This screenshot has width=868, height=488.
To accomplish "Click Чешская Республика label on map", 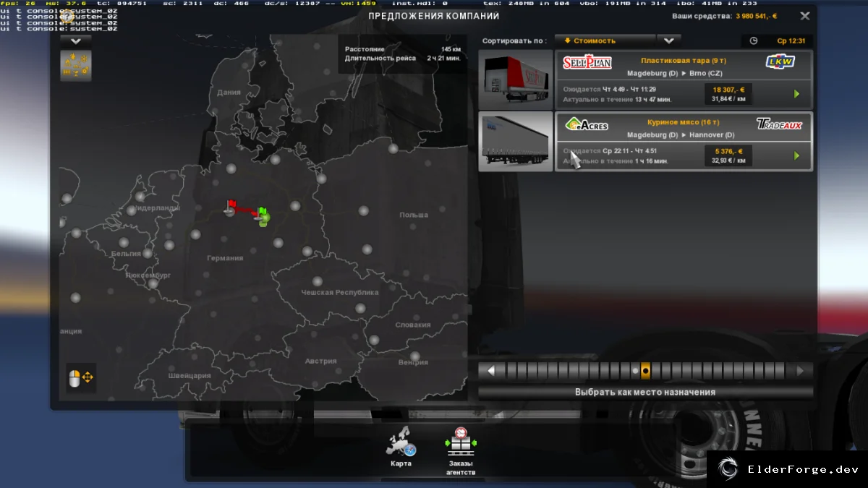I will (340, 293).
